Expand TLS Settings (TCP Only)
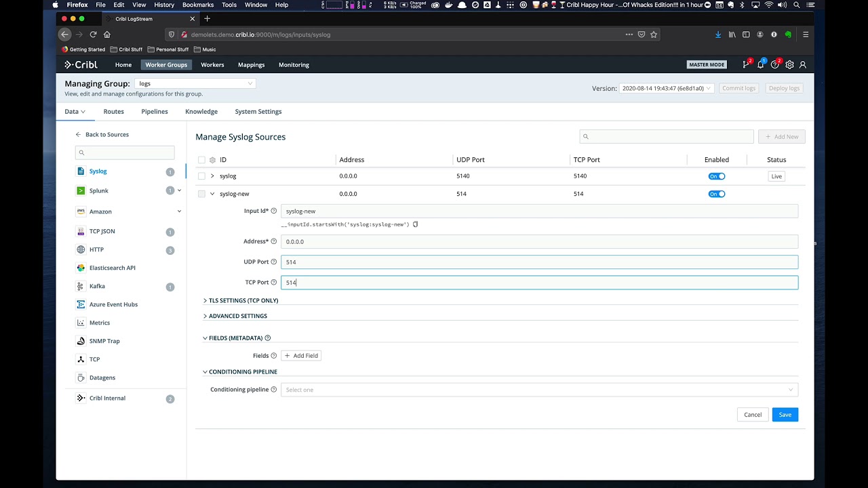The image size is (868, 488). (240, 300)
